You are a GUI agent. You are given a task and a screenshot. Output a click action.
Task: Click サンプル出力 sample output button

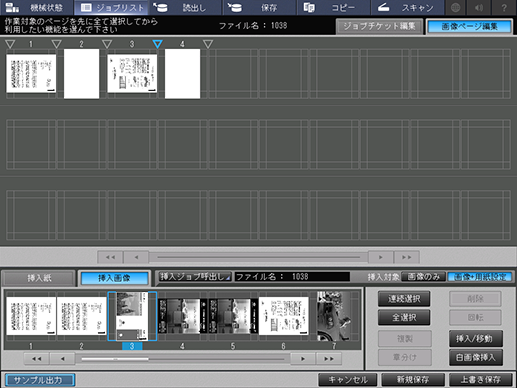coord(40,380)
